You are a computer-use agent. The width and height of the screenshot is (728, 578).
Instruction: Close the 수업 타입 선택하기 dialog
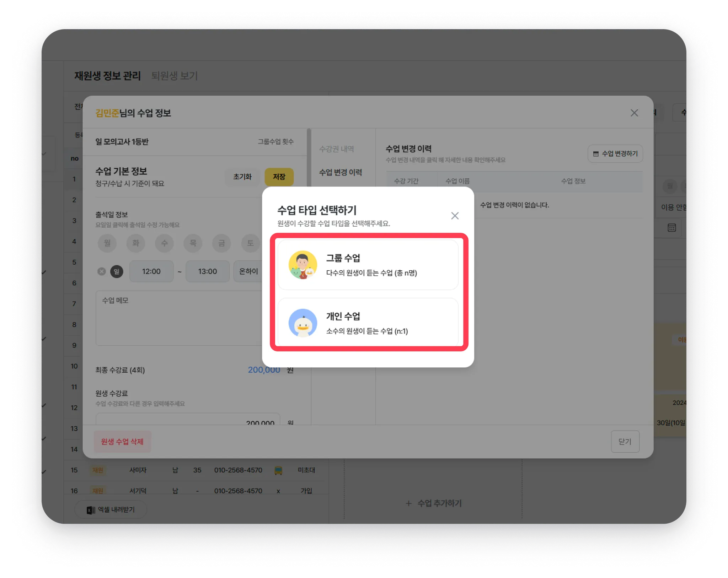point(455,216)
